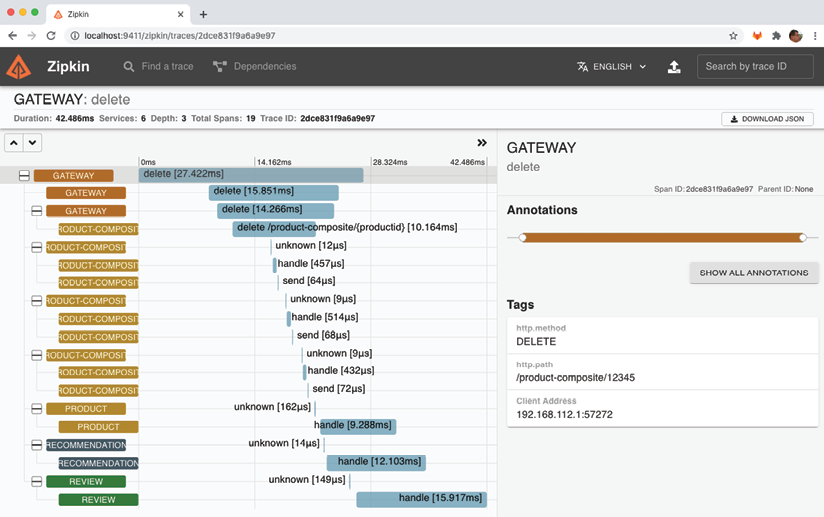Click the expand-all down chevron button
Screen dimensions: 824x517
(33, 142)
